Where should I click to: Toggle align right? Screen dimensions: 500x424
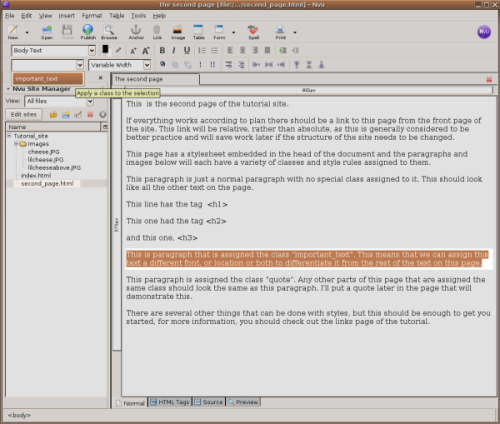click(255, 50)
